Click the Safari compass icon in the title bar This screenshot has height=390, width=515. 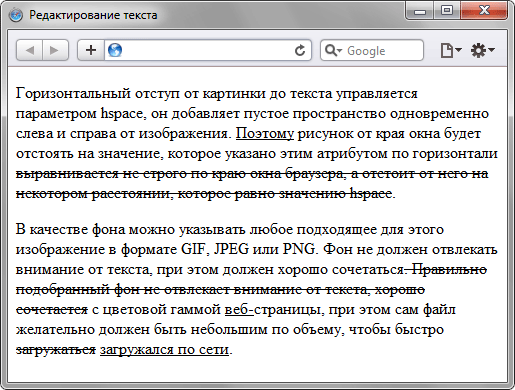click(x=16, y=15)
